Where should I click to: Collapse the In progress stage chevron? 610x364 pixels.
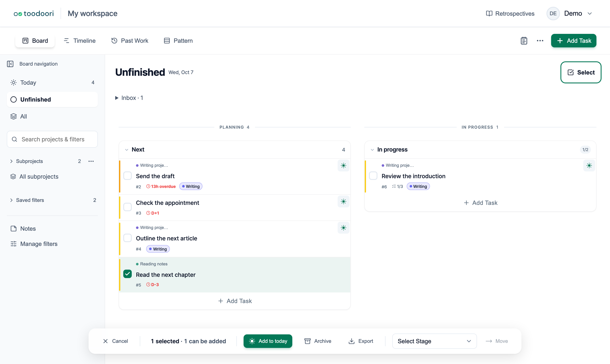pyautogui.click(x=372, y=150)
